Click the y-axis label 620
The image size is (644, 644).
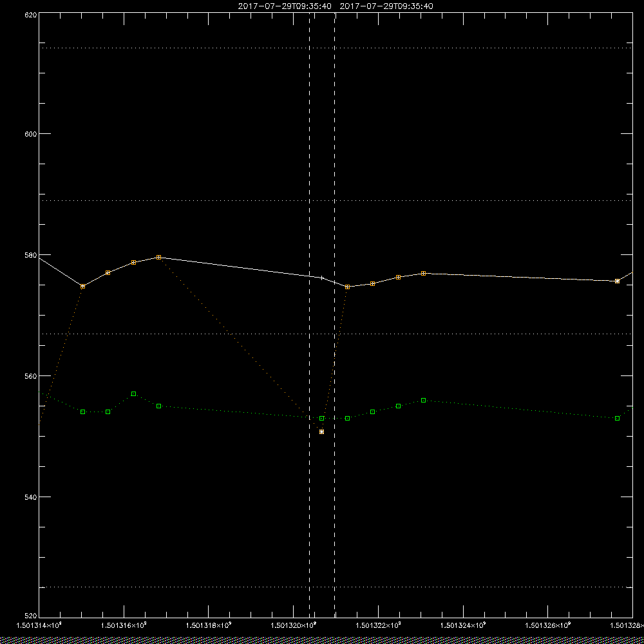coord(31,14)
